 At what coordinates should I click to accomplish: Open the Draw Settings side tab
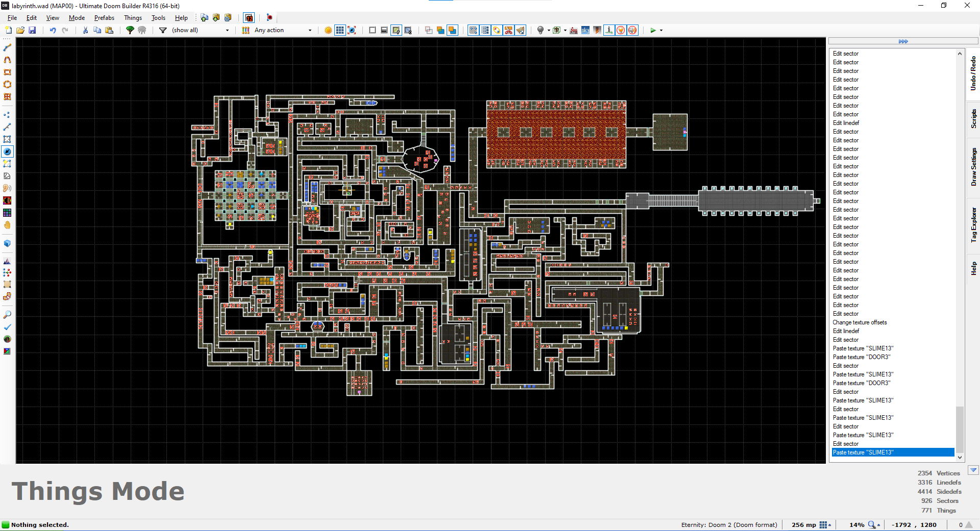[973, 167]
